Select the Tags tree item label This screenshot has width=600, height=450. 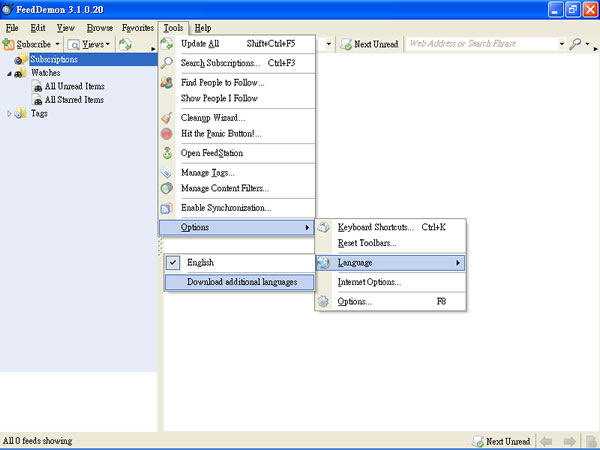coord(39,114)
